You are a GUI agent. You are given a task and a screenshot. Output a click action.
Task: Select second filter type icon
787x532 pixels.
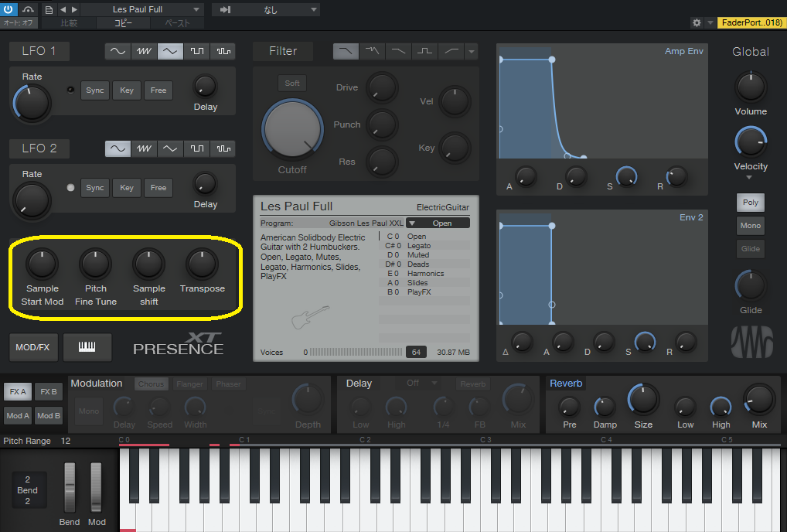click(373, 51)
